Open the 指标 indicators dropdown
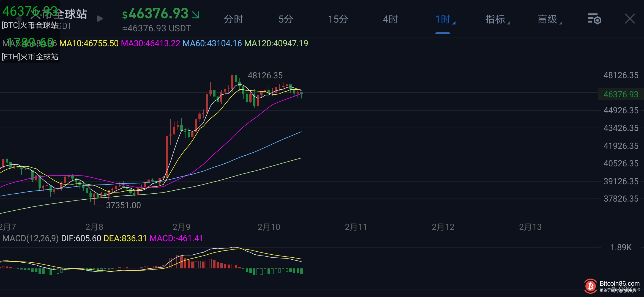The height and width of the screenshot is (297, 644). (495, 19)
